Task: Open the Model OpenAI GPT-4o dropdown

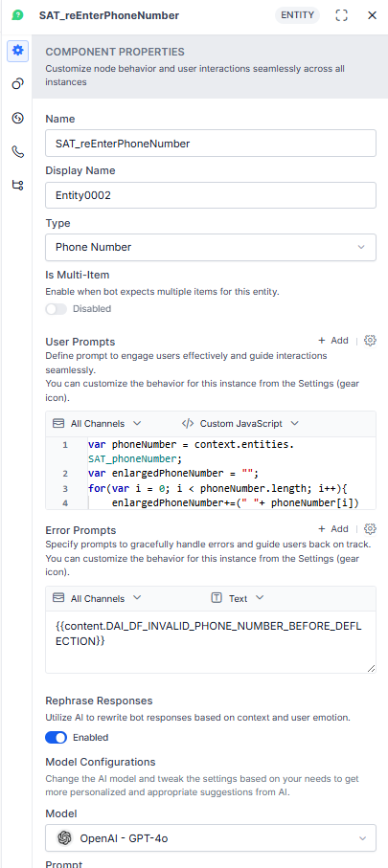Action: pos(211,838)
